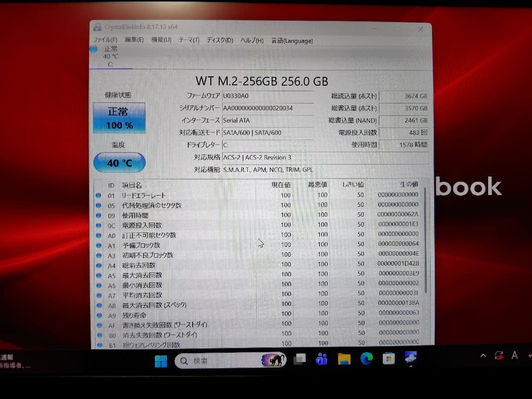This screenshot has height=399, width=532.
Task: Click the 正常 100 % health status button
Action: click(119, 118)
